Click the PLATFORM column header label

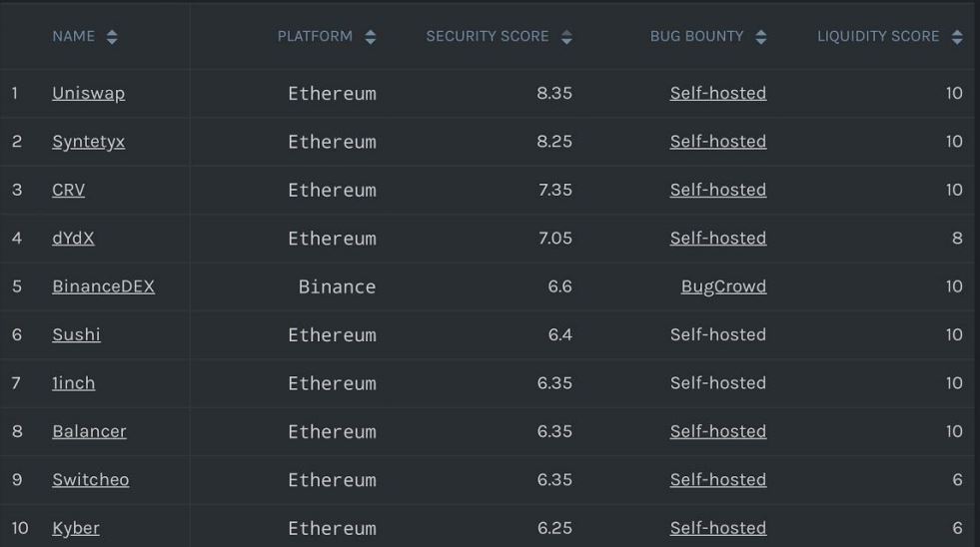click(315, 36)
